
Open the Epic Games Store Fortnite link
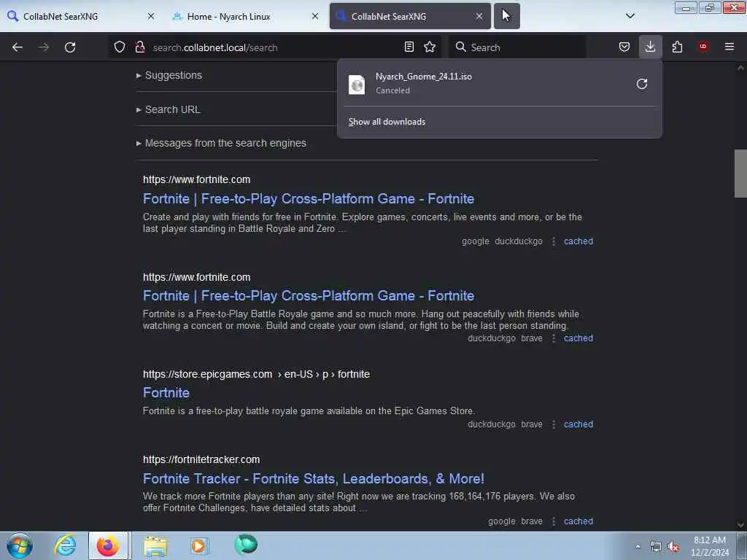click(x=166, y=393)
